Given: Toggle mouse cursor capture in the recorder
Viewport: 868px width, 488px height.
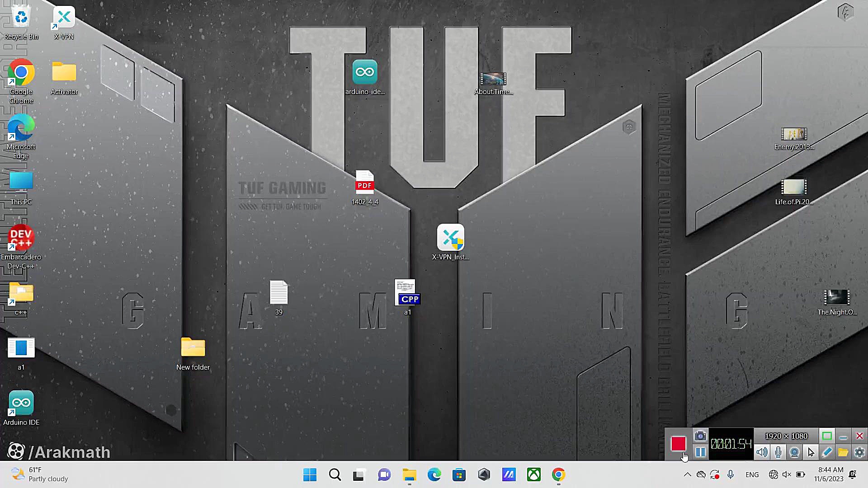Looking at the screenshot, I should [x=811, y=452].
